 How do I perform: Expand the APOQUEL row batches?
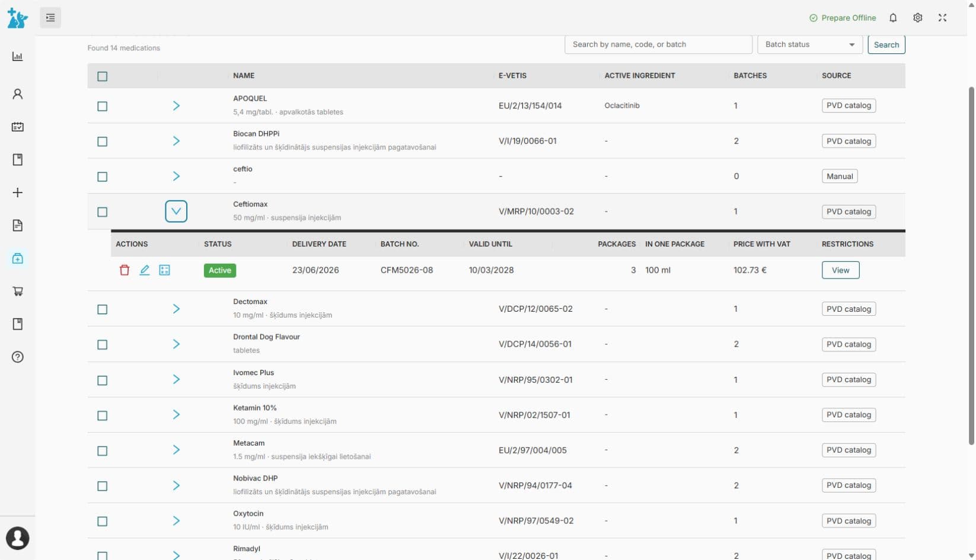point(176,105)
